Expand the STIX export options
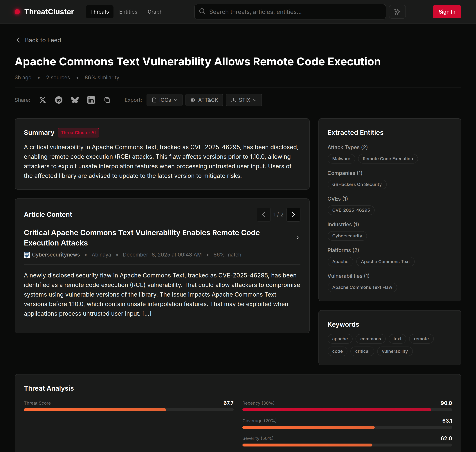The width and height of the screenshot is (476, 452). tap(244, 100)
